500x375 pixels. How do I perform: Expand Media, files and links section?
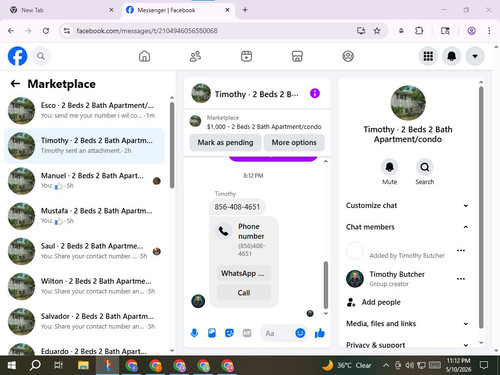pyautogui.click(x=407, y=324)
